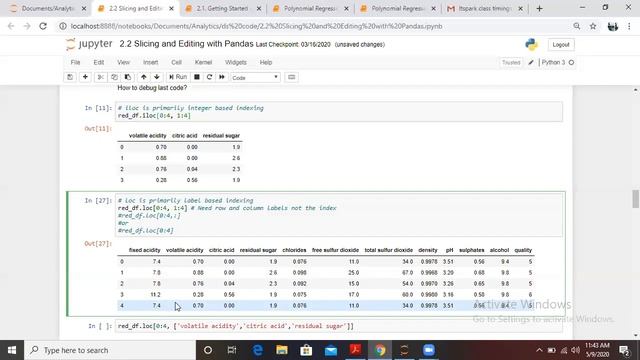Click the 'fixed acidity' column header

144,250
